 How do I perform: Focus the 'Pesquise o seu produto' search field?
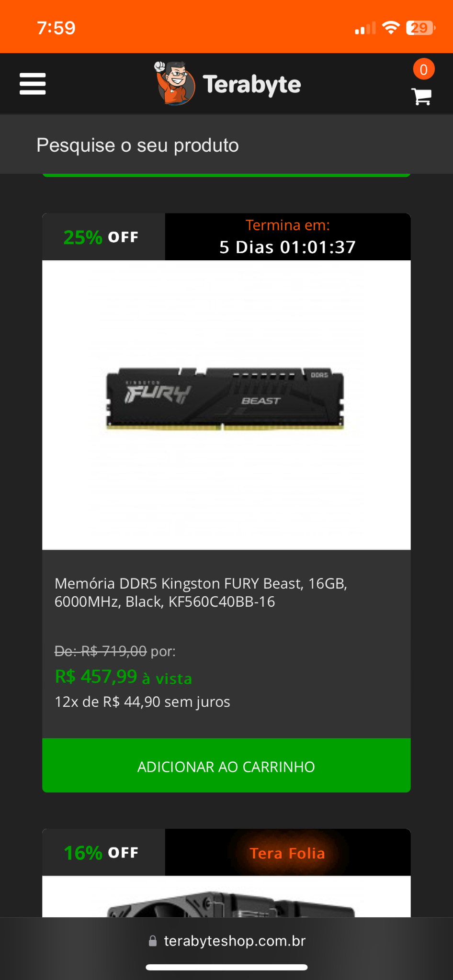coord(226,145)
